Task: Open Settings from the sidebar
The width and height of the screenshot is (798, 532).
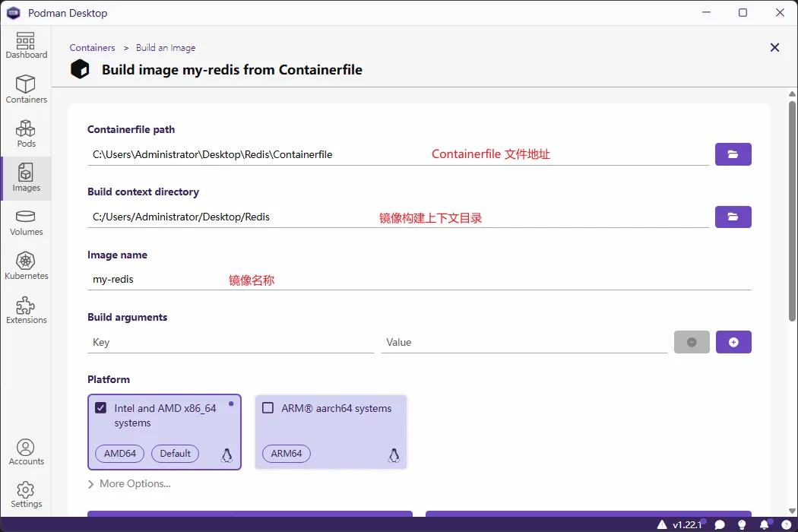Action: [x=26, y=495]
